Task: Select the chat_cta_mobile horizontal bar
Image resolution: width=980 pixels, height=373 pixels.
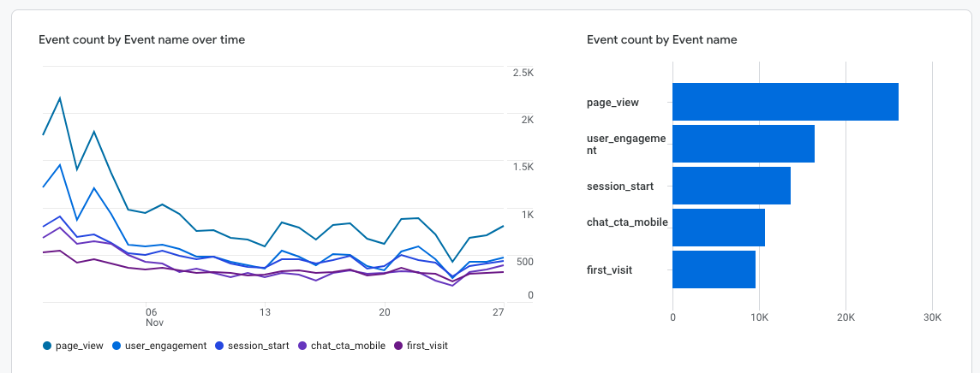Action: pos(718,228)
